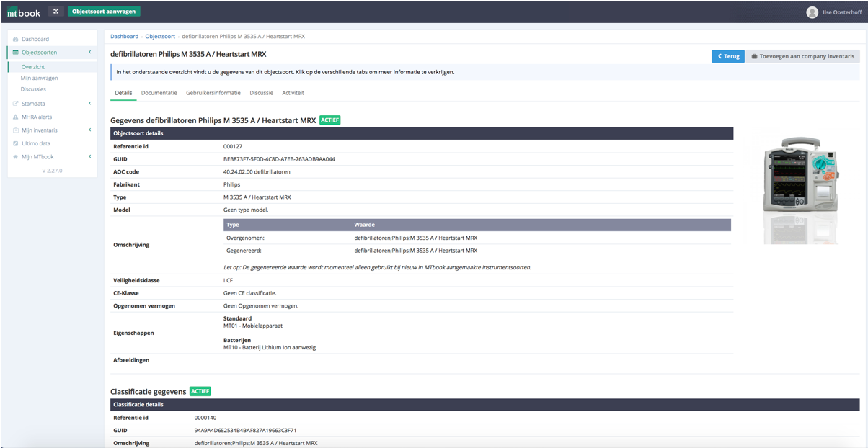This screenshot has width=868, height=448.
Task: Click the AOC code value 40.24.02.00 defibrillatoren
Action: [x=257, y=171]
